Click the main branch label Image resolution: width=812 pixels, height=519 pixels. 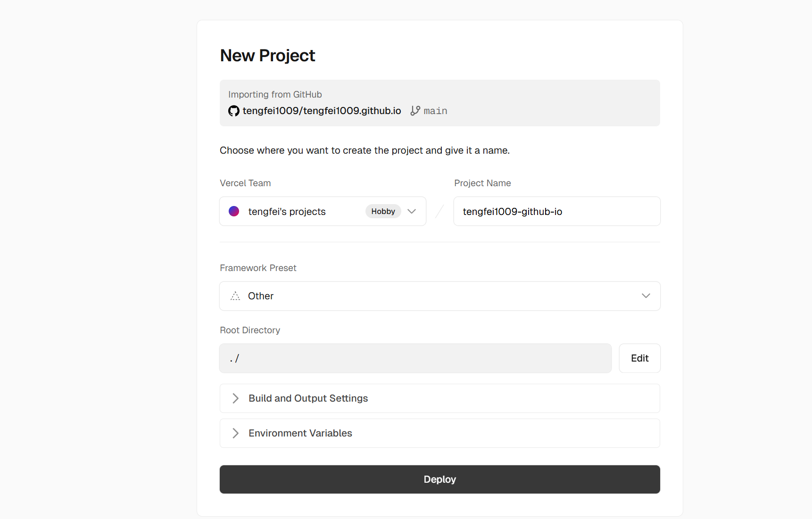[435, 111]
